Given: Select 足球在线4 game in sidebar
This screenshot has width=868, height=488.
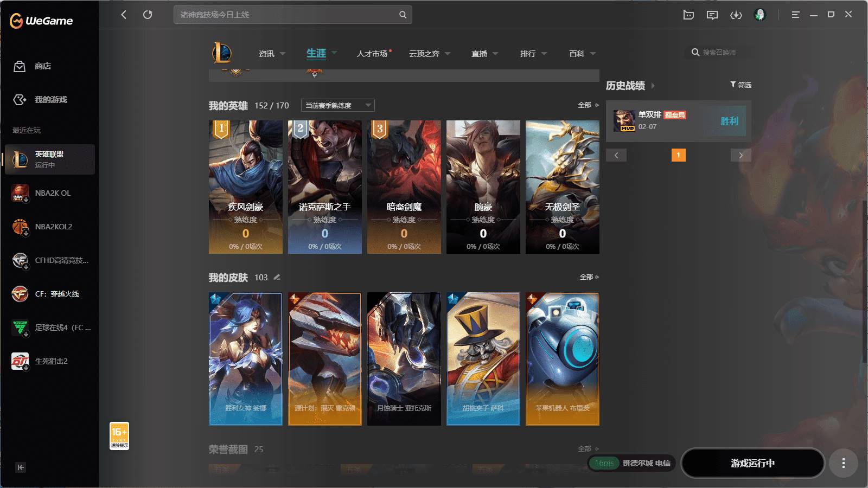Looking at the screenshot, I should 50,328.
